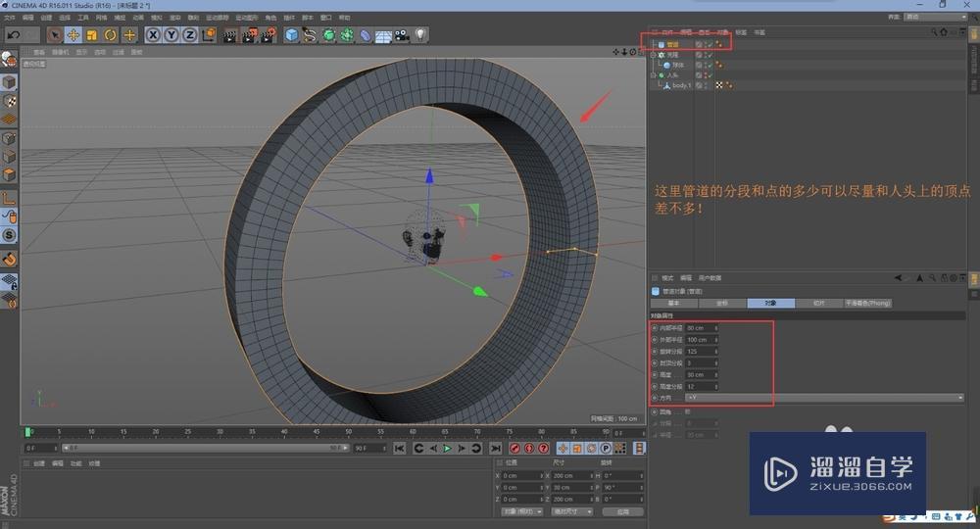Toggle the Y axis lock

(x=171, y=35)
